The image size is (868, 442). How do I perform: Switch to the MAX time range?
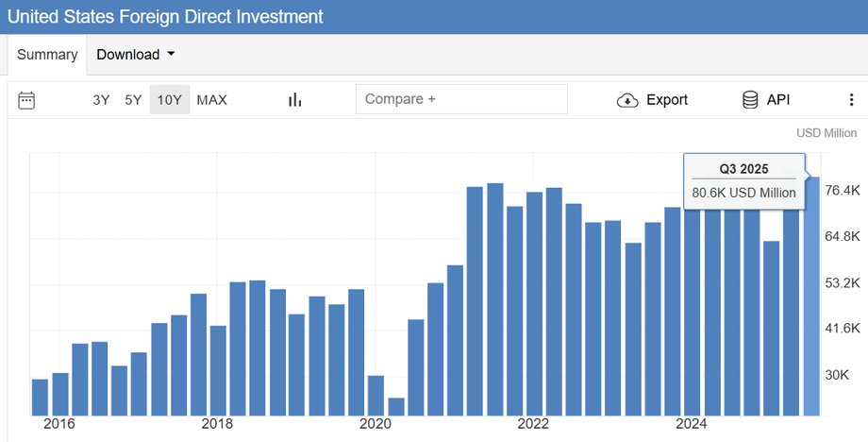coord(211,100)
